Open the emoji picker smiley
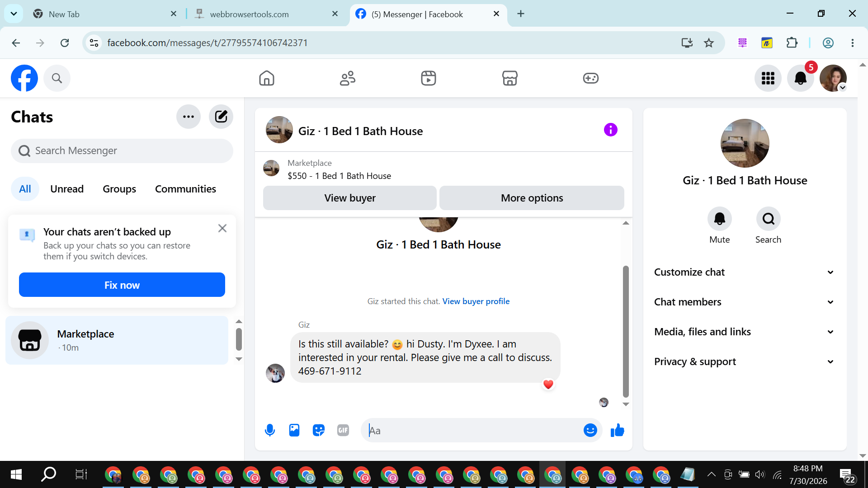 pos(590,431)
